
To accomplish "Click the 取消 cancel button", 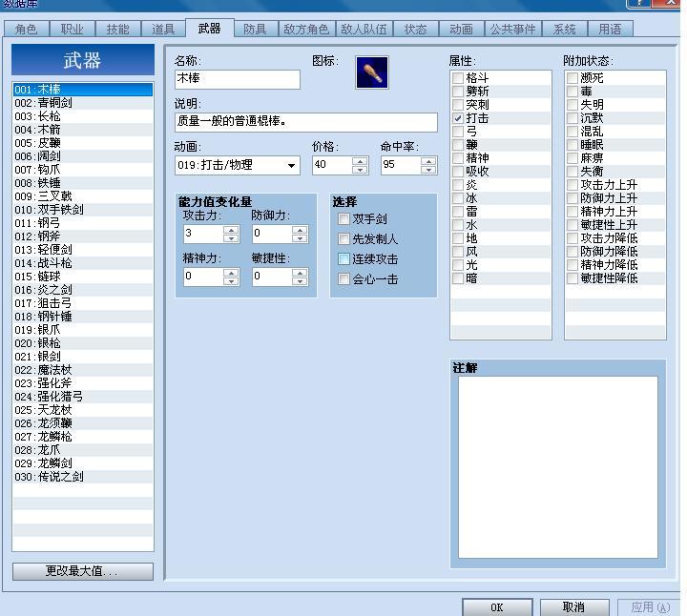I will 574,607.
